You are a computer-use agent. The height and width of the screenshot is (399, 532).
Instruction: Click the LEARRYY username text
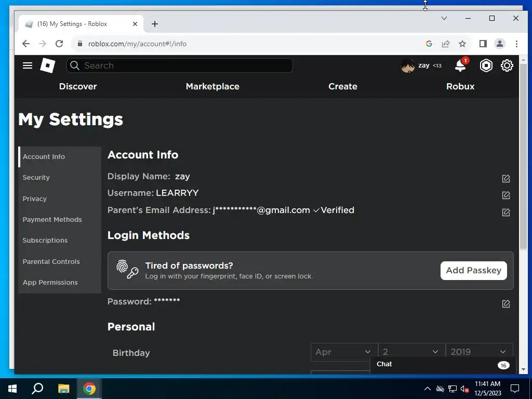pos(177,193)
